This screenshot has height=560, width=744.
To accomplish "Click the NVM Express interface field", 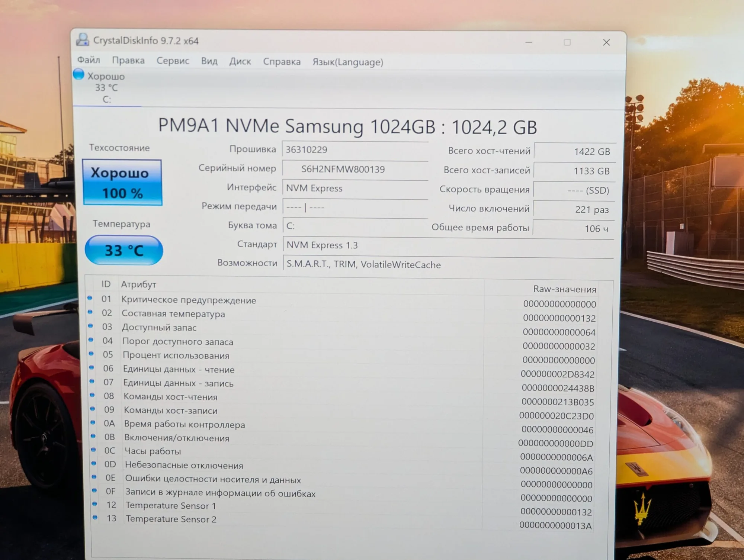I will tap(355, 188).
